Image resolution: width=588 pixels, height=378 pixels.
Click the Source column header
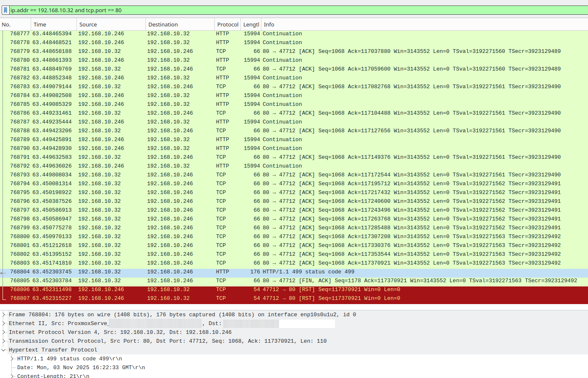pos(111,25)
